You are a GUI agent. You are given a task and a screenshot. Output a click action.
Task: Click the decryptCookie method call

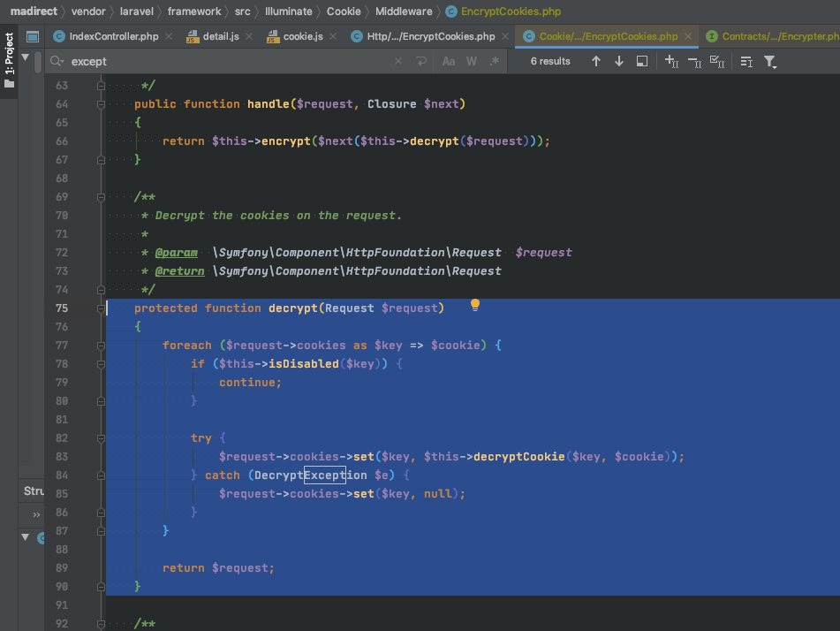pyautogui.click(x=518, y=457)
